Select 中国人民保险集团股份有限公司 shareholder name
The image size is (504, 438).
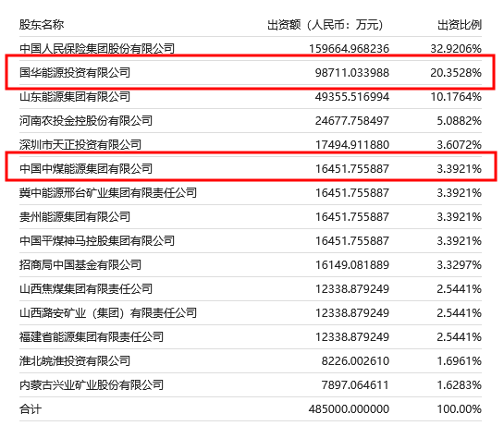(x=97, y=48)
